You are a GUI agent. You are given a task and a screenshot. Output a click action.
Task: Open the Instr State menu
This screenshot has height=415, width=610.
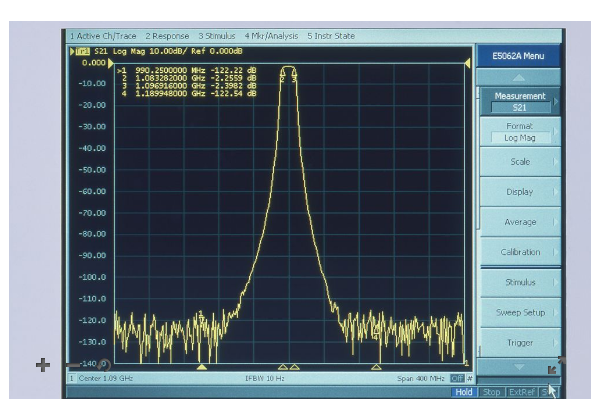click(x=326, y=36)
